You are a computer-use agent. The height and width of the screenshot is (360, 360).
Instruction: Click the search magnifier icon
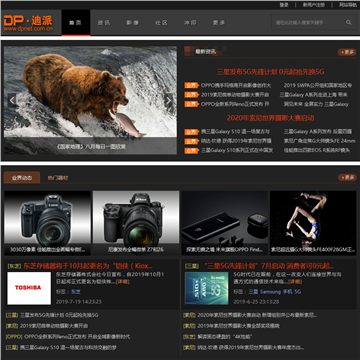[x=349, y=23]
